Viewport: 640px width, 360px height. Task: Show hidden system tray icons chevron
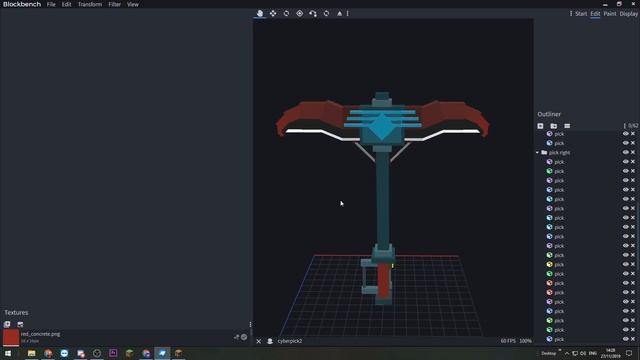[567, 353]
